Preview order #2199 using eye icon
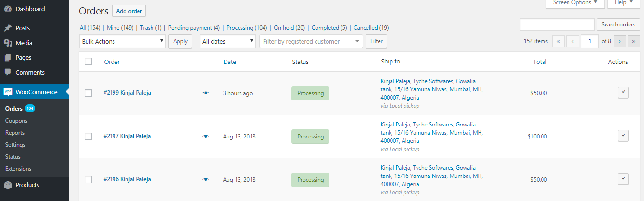The height and width of the screenshot is (201, 644). click(x=206, y=93)
